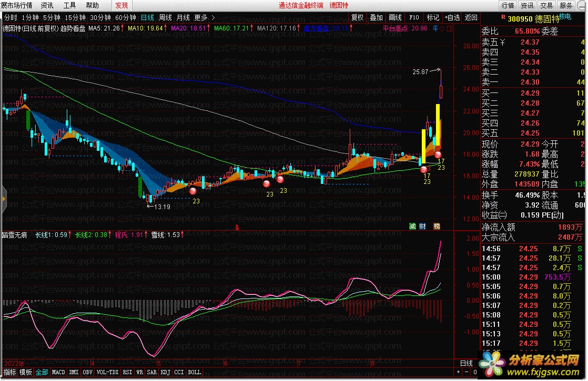Click the 25.87 high price label

[420, 71]
